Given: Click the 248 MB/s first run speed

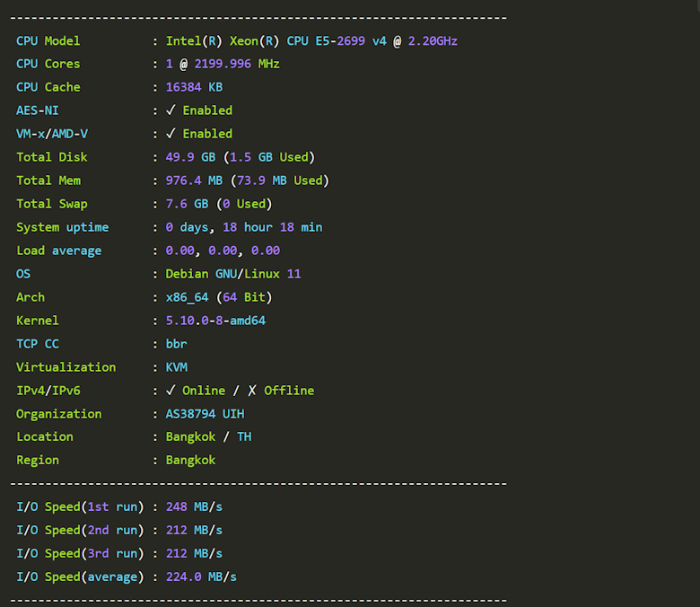Looking at the screenshot, I should pyautogui.click(x=194, y=507).
